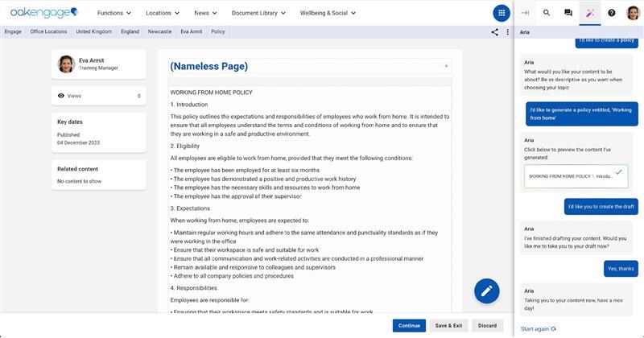This screenshot has width=644, height=338.
Task: Click the '3. Expectations' section heading
Action: (190, 208)
